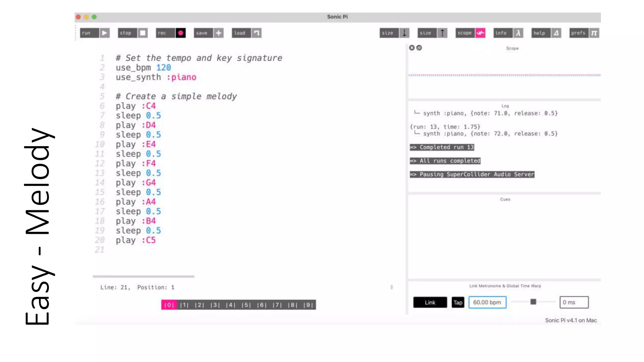This screenshot has width=644, height=362.
Task: Toggle the info lambda panel
Action: pos(518,33)
